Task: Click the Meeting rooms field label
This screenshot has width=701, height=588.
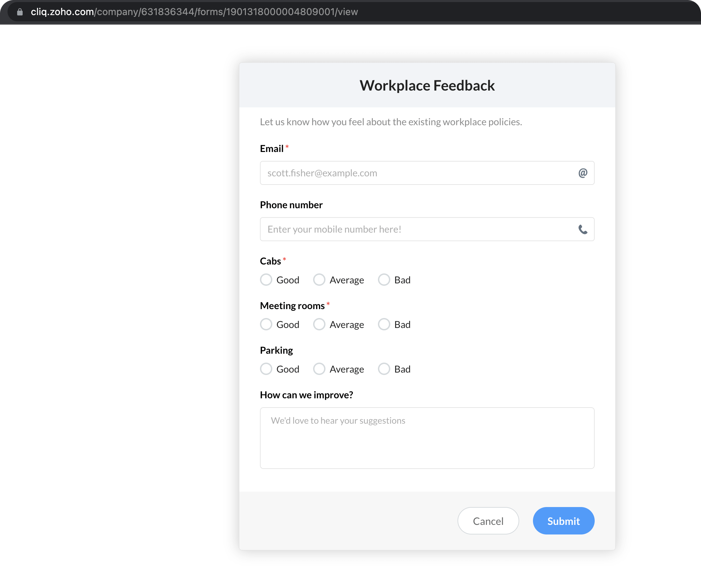Action: click(292, 306)
